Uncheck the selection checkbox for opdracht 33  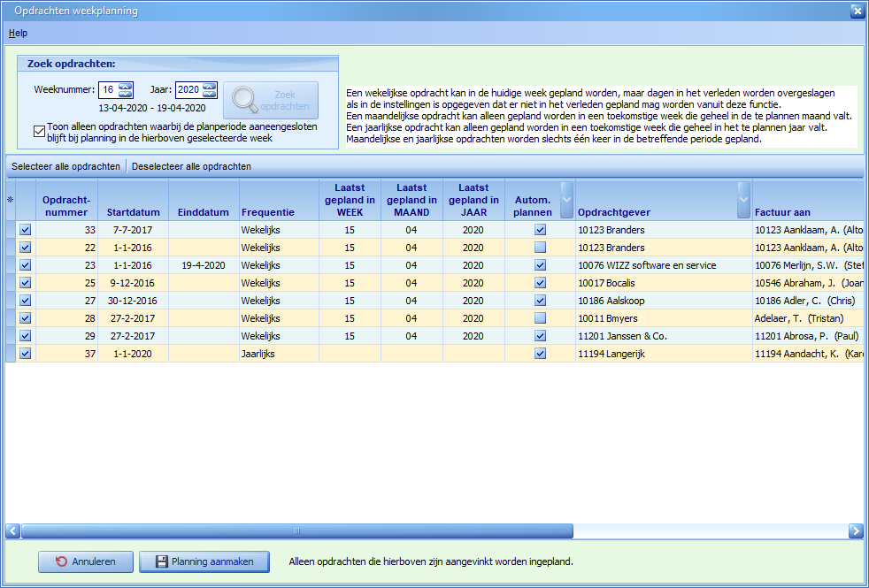26,230
